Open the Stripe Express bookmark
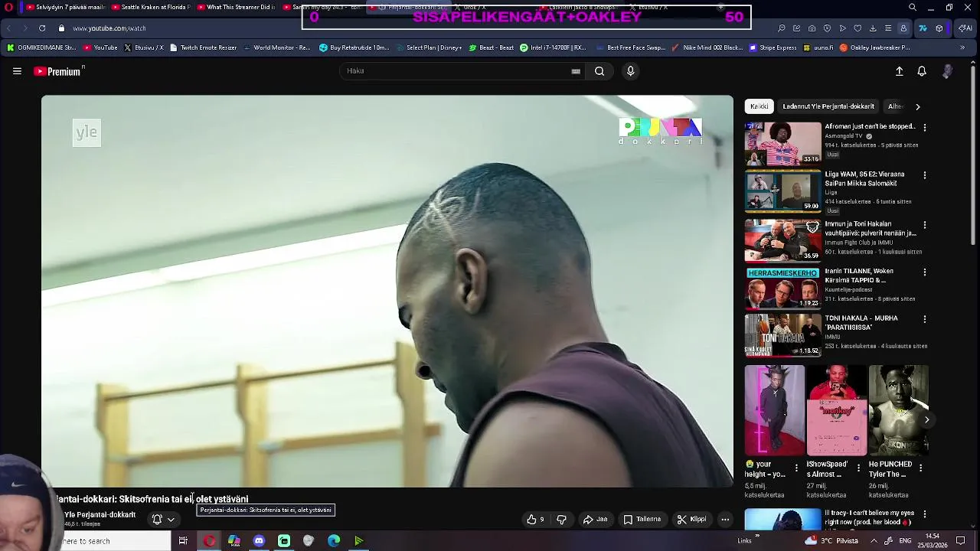 coord(772,47)
